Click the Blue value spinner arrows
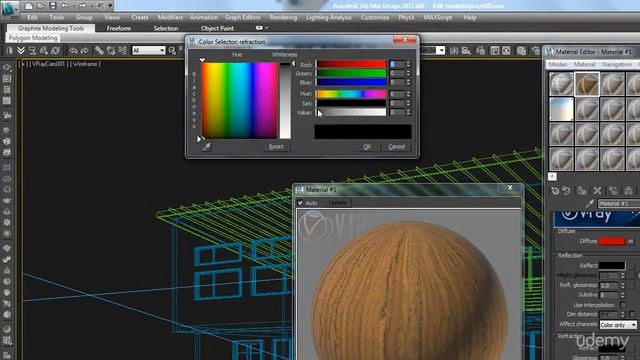This screenshot has width=640, height=360. coord(408,82)
